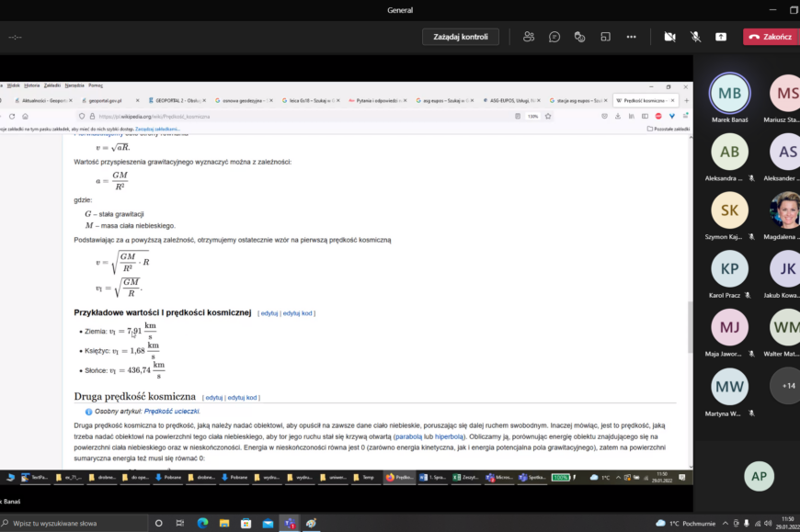Open the Zakładki menu in Firefox
Screen dimensions: 800x532
52,85
